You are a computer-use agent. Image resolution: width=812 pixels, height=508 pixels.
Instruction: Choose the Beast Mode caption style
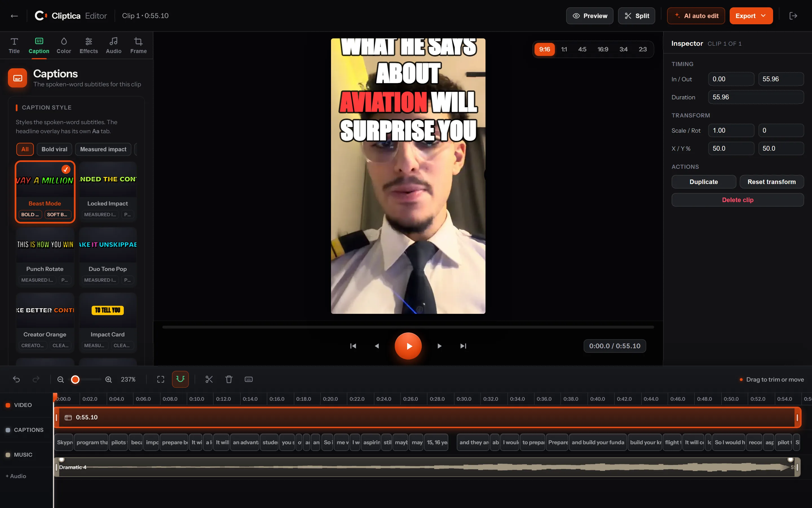[45, 192]
